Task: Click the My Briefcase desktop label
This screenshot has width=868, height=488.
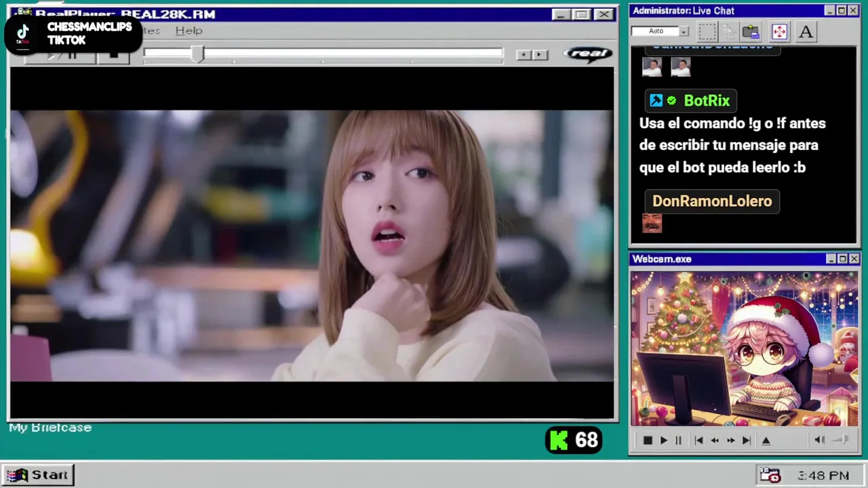Action: [50, 428]
